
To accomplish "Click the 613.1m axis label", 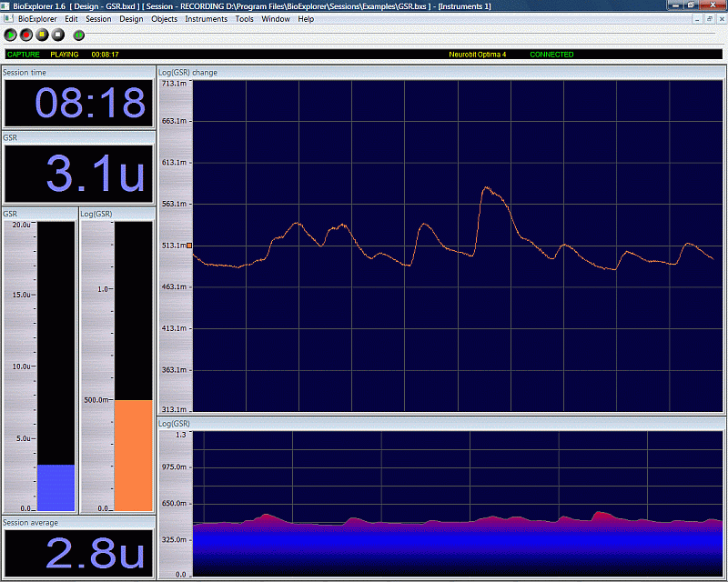I will pyautogui.click(x=174, y=163).
